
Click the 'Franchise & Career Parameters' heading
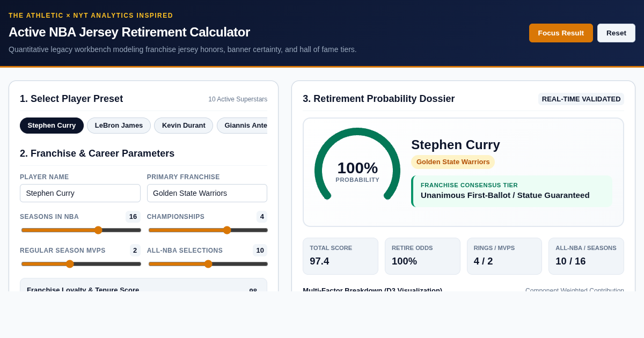point(97,153)
